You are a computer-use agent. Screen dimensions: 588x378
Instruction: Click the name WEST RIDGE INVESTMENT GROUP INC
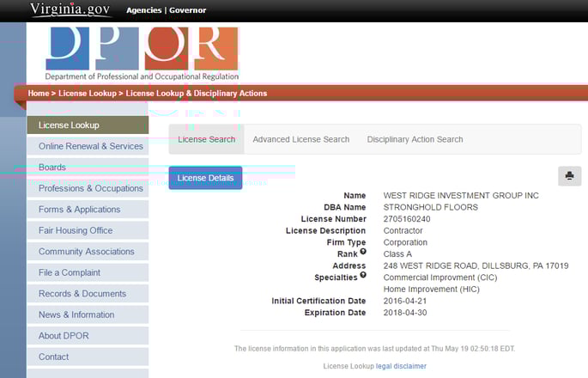pos(461,195)
